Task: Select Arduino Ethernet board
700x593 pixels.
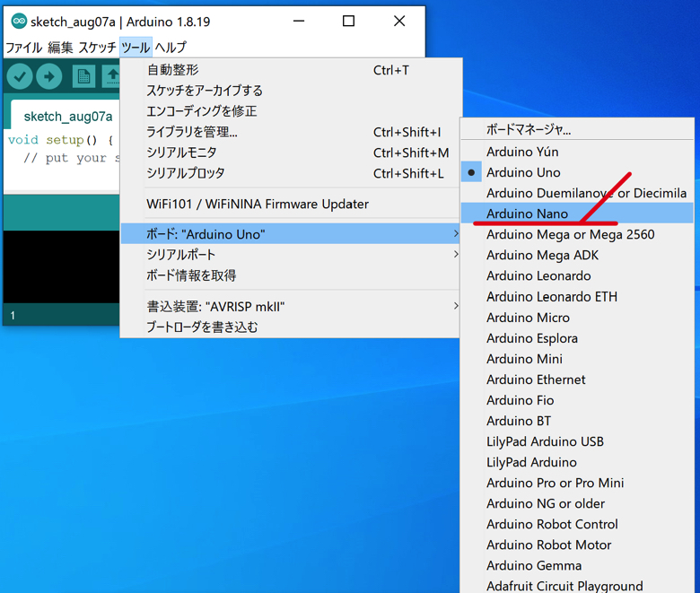Action: [x=577, y=379]
